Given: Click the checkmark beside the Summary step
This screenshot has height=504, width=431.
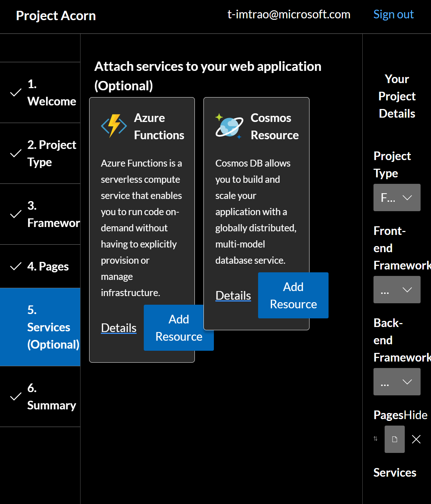Looking at the screenshot, I should tap(15, 397).
